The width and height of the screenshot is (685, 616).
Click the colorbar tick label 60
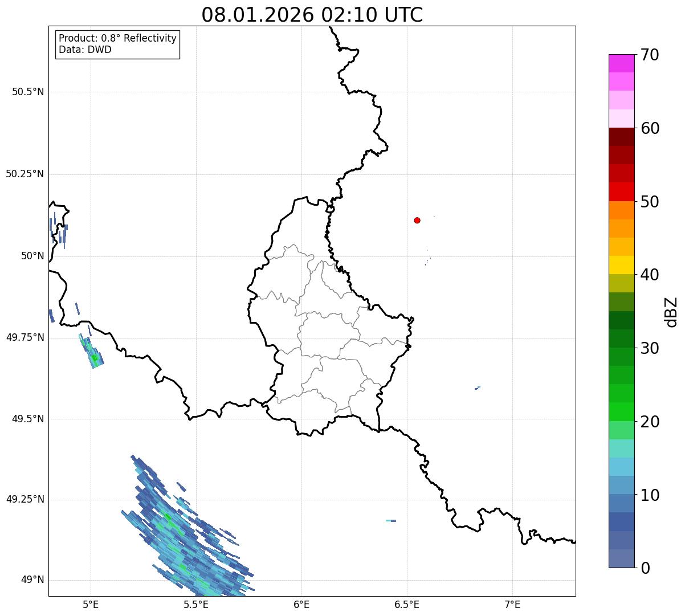click(x=650, y=128)
